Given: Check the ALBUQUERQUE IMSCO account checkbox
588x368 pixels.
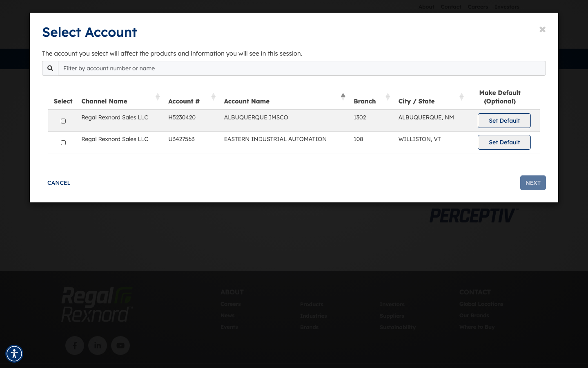Looking at the screenshot, I should [63, 121].
